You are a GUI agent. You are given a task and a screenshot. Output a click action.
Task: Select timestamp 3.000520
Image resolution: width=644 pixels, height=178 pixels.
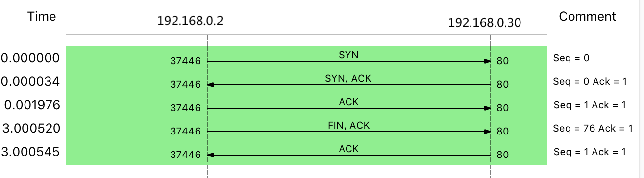[31, 129]
